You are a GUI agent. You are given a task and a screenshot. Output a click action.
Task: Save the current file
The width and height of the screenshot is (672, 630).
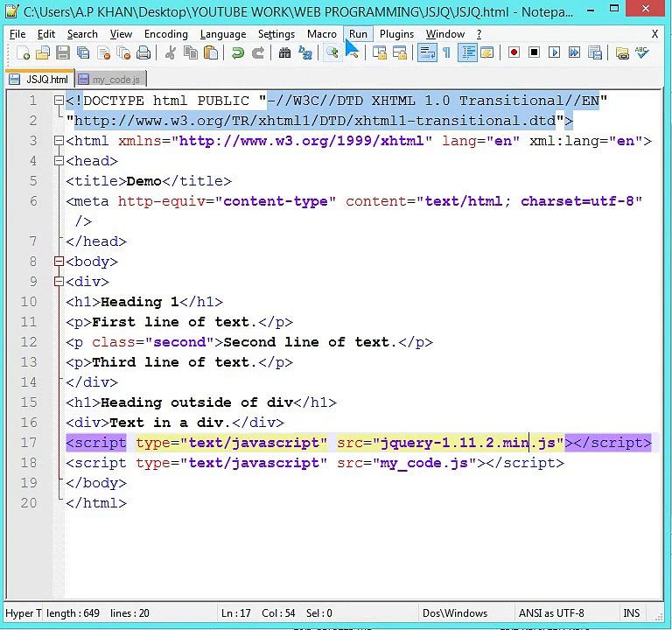(63, 53)
